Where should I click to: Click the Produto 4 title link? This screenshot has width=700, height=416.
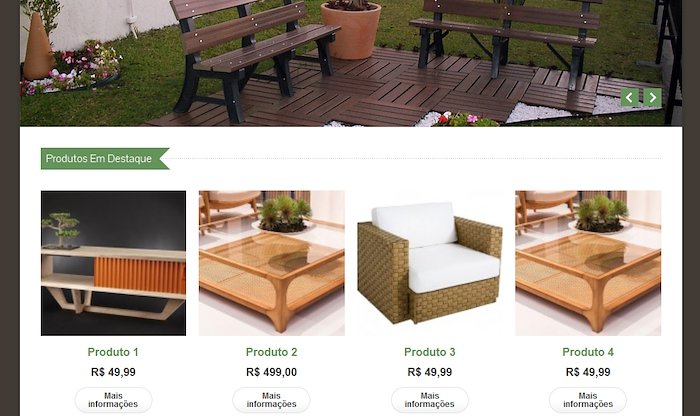pyautogui.click(x=588, y=352)
